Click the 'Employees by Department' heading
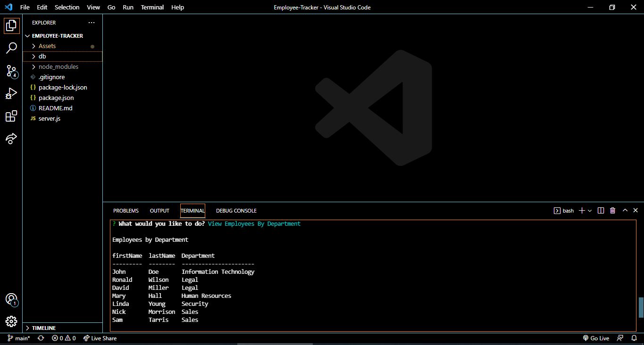The width and height of the screenshot is (644, 345). point(150,240)
